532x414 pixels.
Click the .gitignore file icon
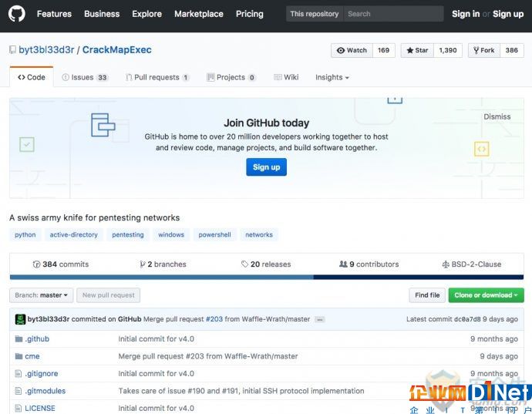coord(19,374)
